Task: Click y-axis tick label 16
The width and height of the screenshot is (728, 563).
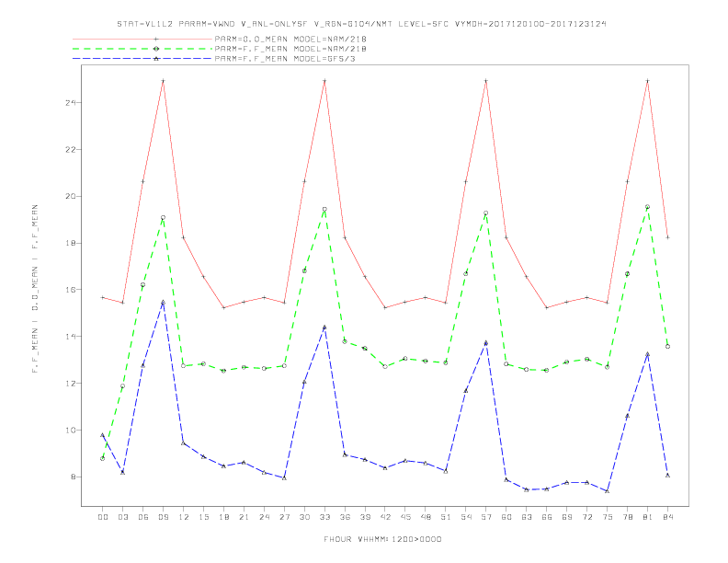Action: 71,290
